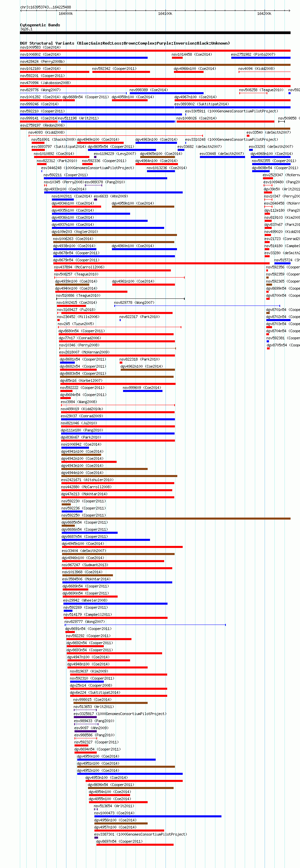Click nsv442880 (McCarroll2008) label

(86, 487)
